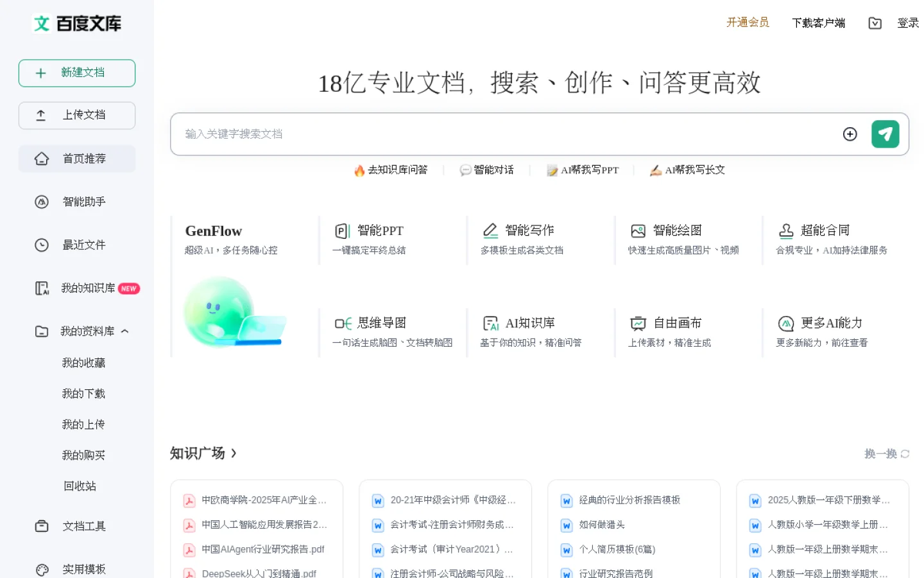Click the home icon beside 首页推荐
Screen dimensions: 924x578
(42, 159)
